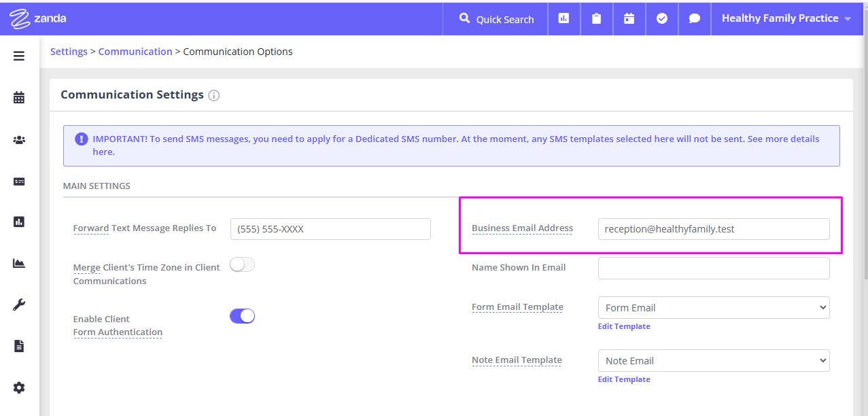
Task: Open the clipboard notes icon in top bar
Action: tap(596, 18)
